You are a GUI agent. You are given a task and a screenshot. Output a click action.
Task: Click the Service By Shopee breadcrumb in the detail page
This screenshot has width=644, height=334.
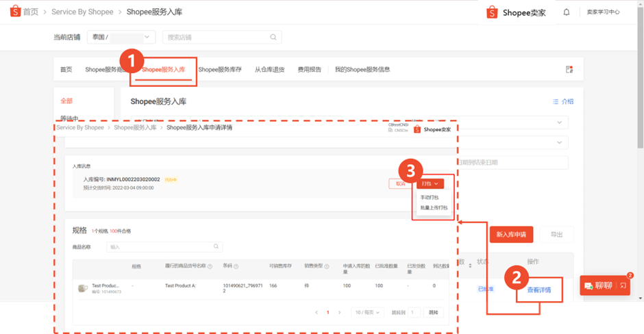tap(80, 127)
